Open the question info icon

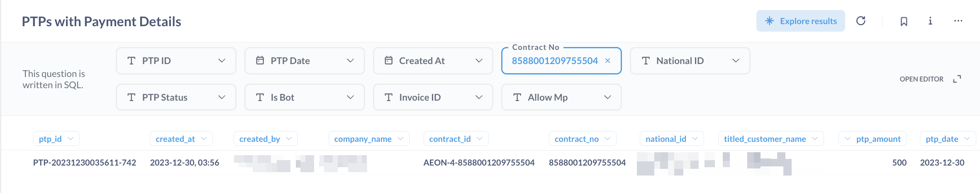930,21
